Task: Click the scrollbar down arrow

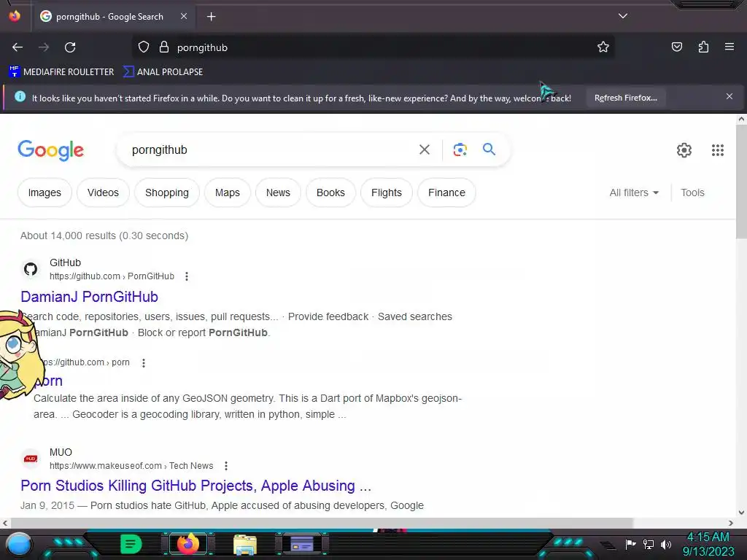Action: click(741, 513)
